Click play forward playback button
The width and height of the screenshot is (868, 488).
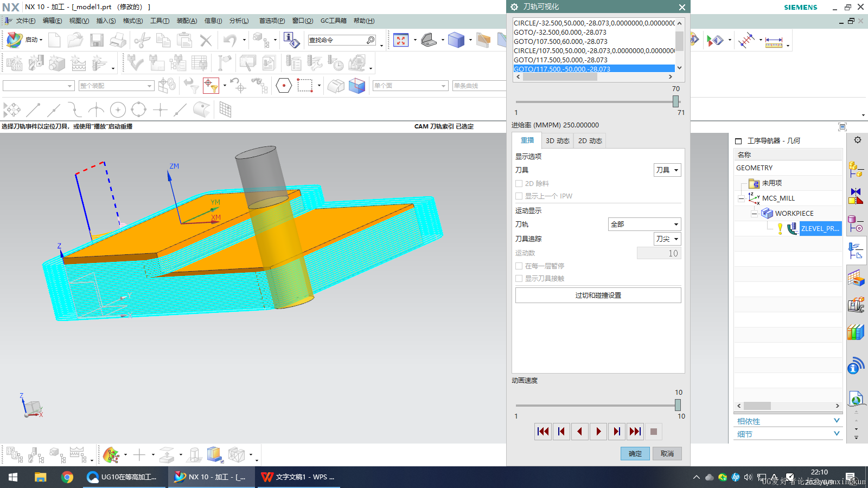point(598,432)
